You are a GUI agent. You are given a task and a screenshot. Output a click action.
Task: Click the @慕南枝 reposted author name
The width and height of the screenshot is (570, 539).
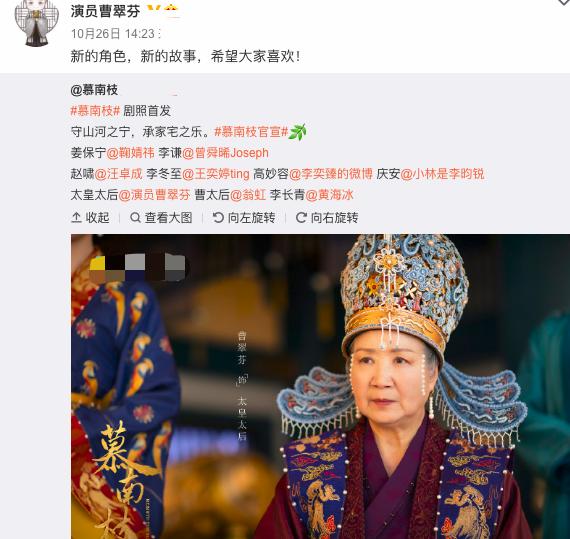(94, 90)
